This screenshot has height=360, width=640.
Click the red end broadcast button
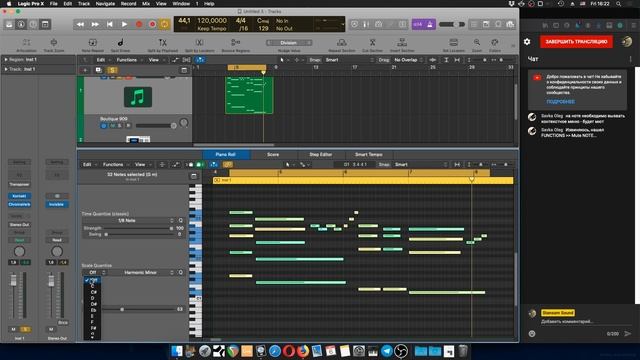point(576,42)
